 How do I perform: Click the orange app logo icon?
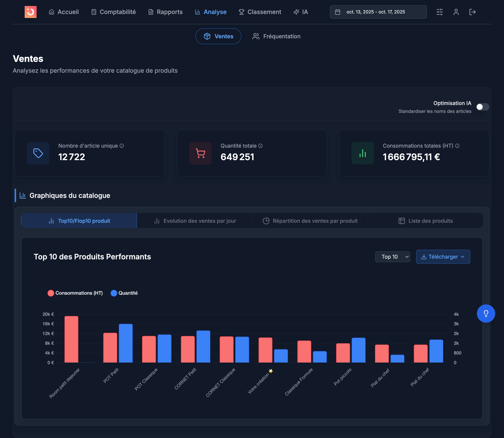point(31,12)
